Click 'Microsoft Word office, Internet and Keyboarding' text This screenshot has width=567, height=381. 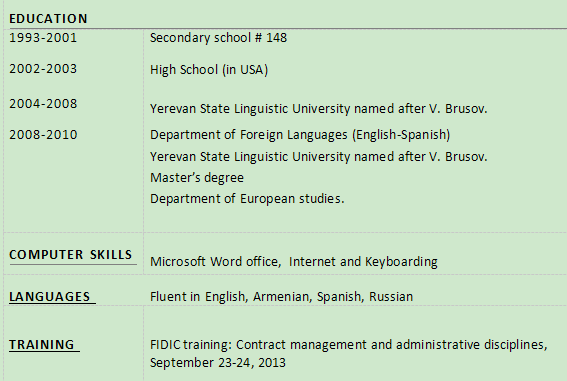294,261
